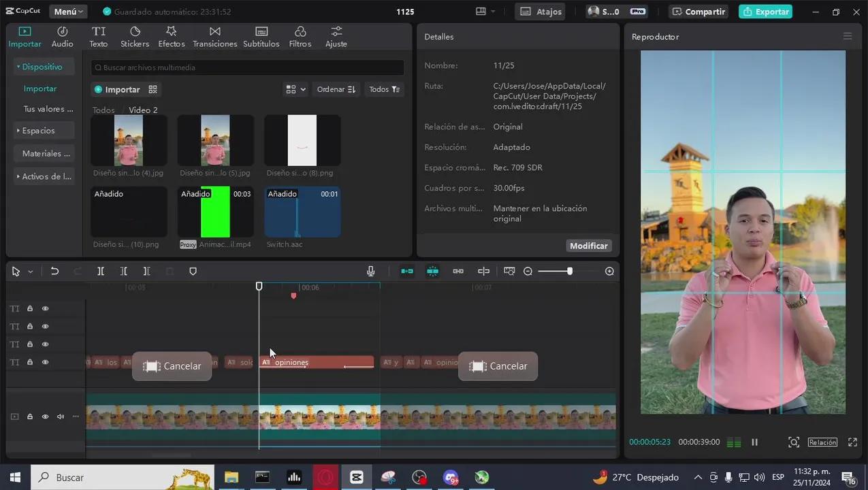Open the Stickers panel
The width and height of the screenshot is (868, 490).
click(135, 37)
